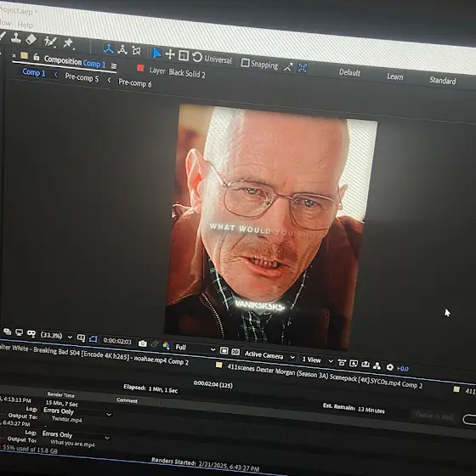Open the grid and guide options icon
Screen dimensions: 476x476
tap(81, 338)
